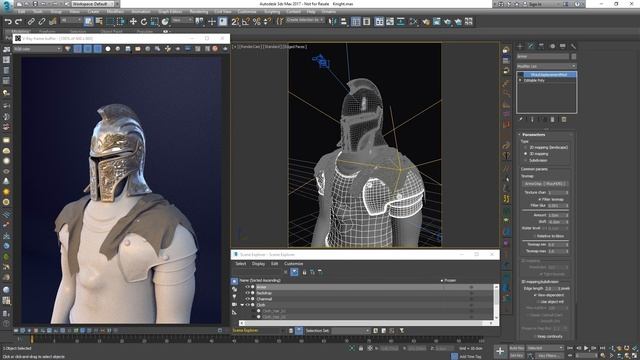The image size is (640, 360).
Task: Toggle the Angle Snap icon
Action: (246, 21)
